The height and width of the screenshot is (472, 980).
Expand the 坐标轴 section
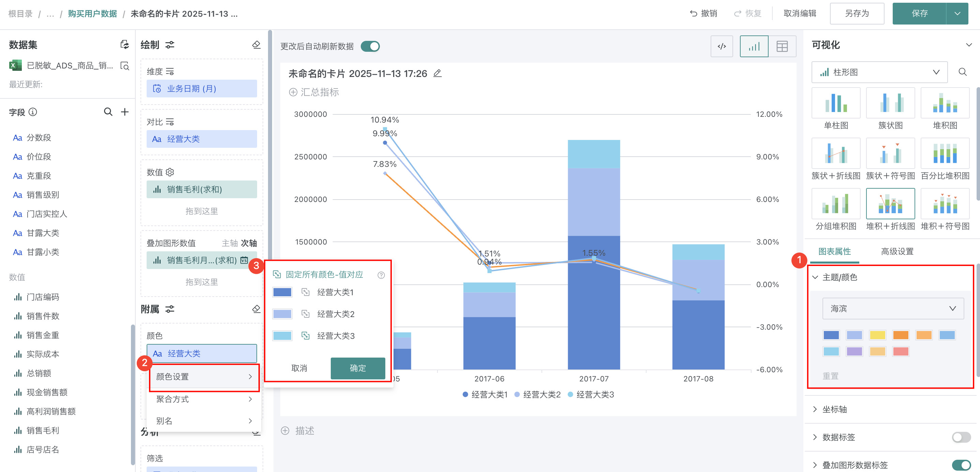tap(834, 409)
